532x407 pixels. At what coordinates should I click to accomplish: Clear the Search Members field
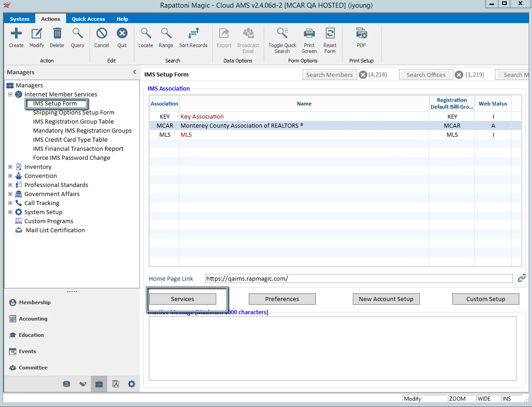pos(363,75)
